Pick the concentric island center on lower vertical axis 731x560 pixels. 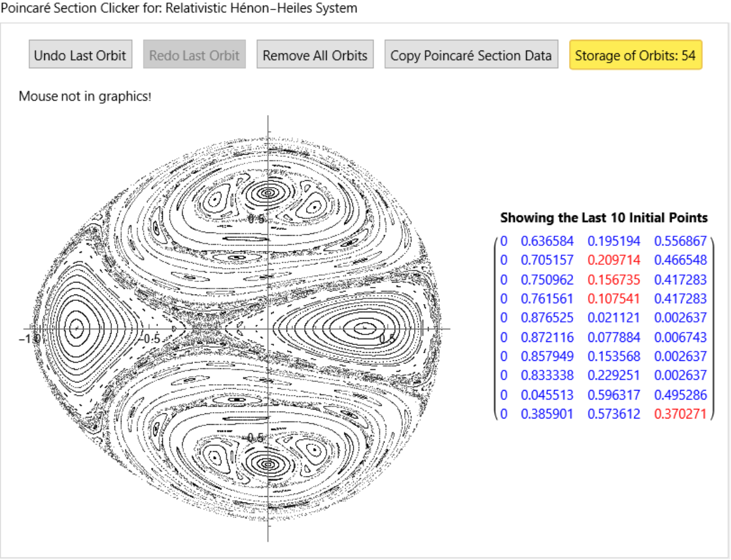268,464
